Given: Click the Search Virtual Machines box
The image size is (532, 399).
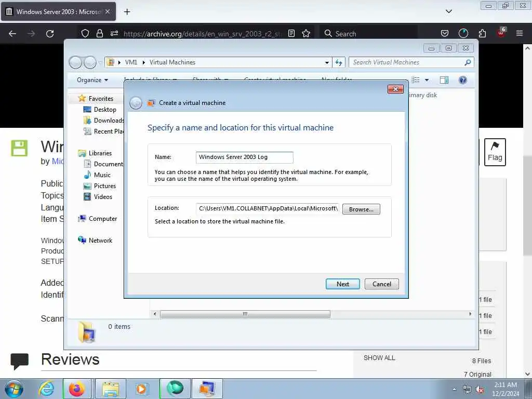Looking at the screenshot, I should point(408,62).
